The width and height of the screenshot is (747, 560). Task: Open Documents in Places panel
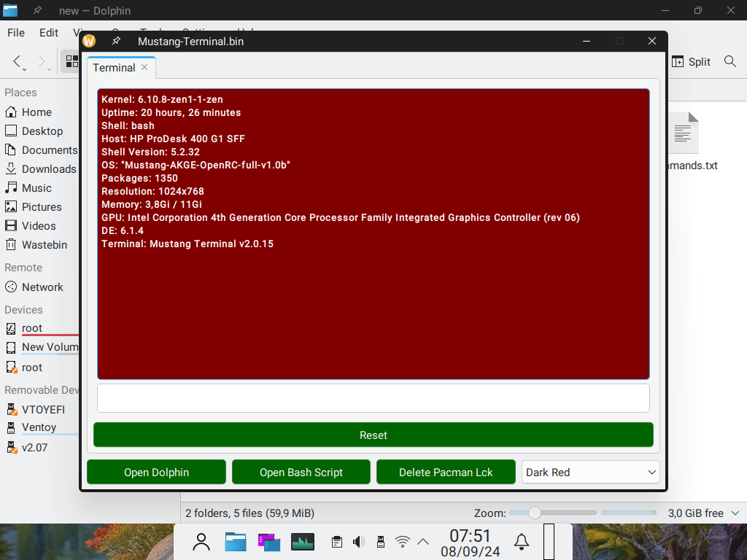41,150
